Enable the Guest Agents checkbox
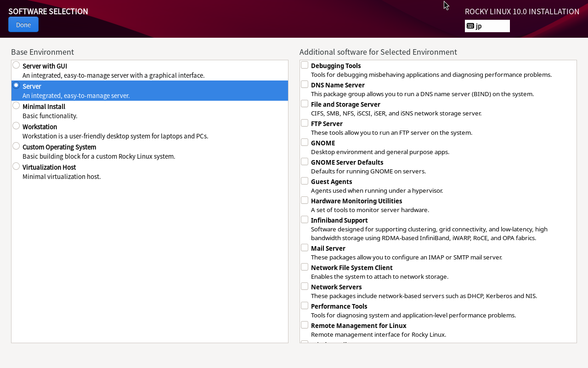 [x=305, y=181]
